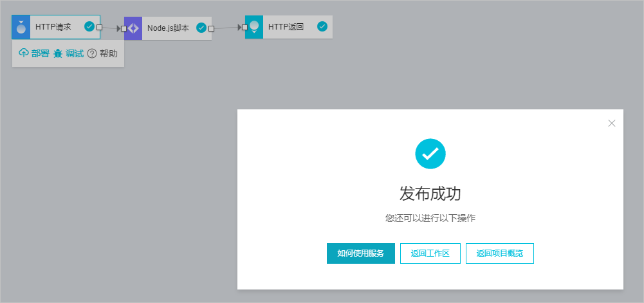Viewport: 644px width, 303px height.
Task: Click 部署 deploy in node toolbar
Action: (34, 53)
